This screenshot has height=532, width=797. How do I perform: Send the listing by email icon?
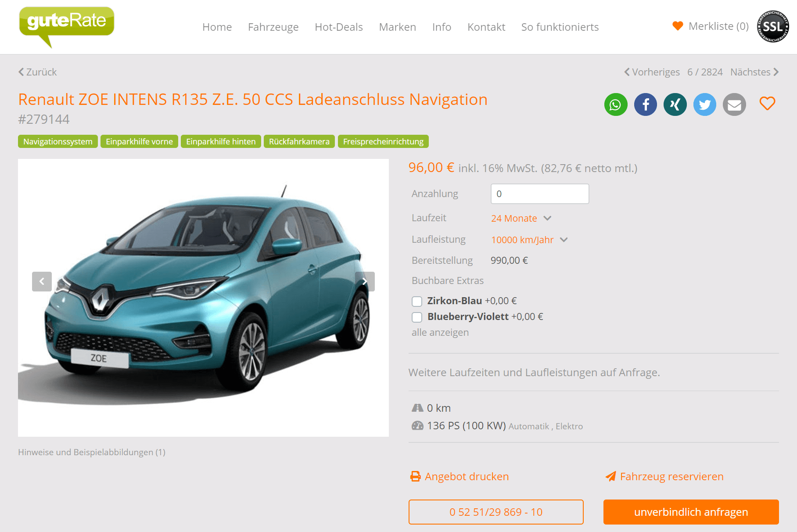click(734, 104)
